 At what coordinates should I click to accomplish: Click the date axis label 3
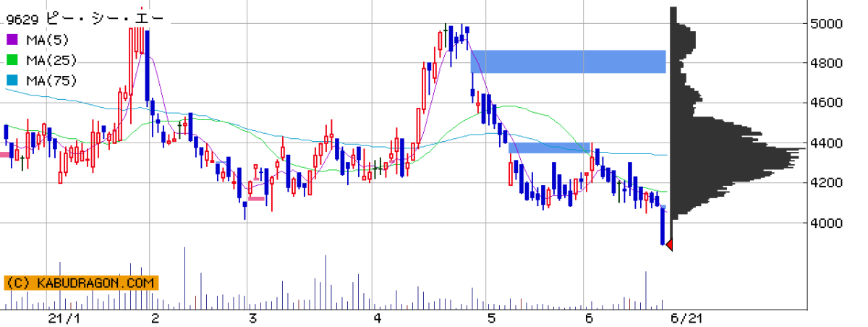click(x=252, y=318)
